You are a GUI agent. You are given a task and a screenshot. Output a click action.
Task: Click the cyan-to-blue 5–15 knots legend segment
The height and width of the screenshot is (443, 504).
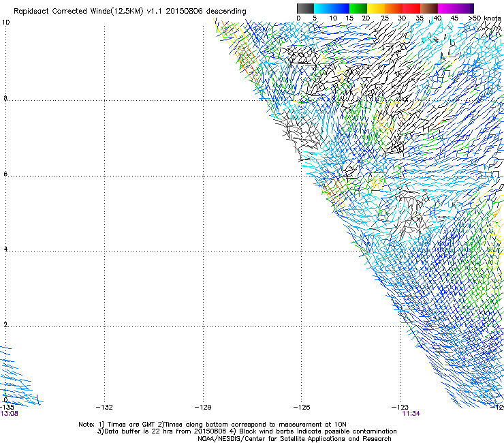click(332, 8)
